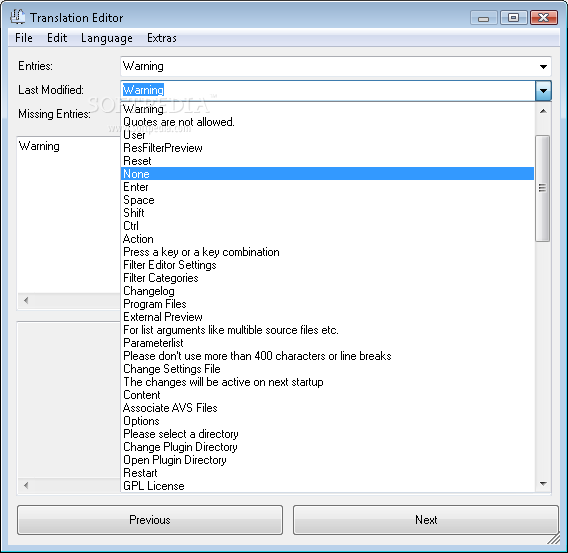Select the 'Enter' entry
This screenshot has width=568, height=553.
pos(327,187)
